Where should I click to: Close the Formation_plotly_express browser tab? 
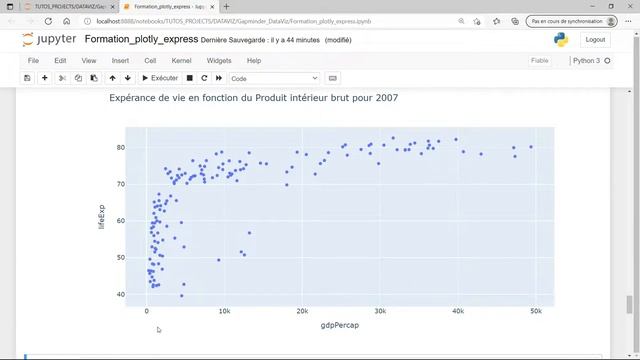pos(212,7)
